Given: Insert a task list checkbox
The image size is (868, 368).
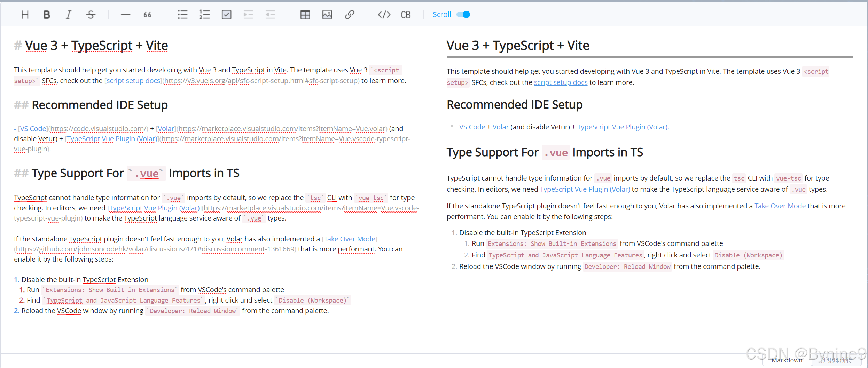Looking at the screenshot, I should pos(226,14).
